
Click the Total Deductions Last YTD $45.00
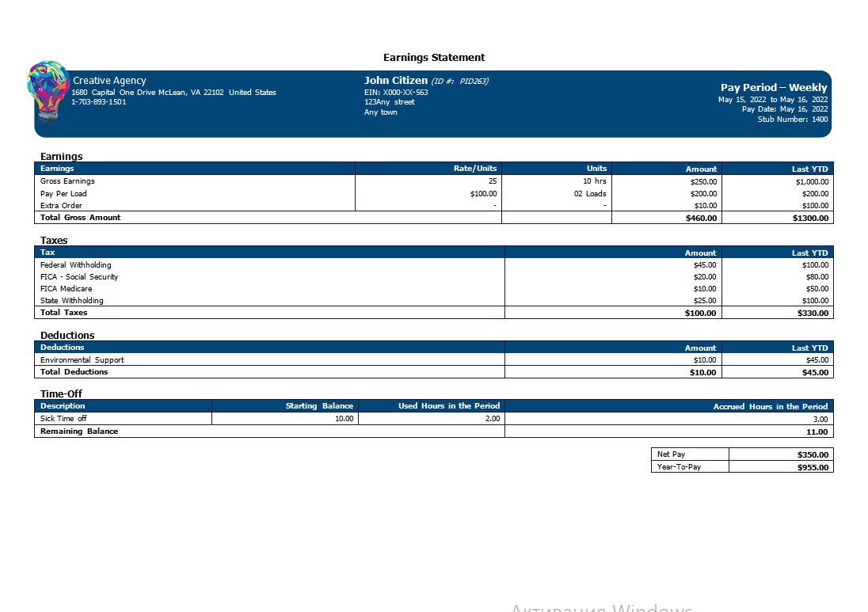(x=816, y=372)
